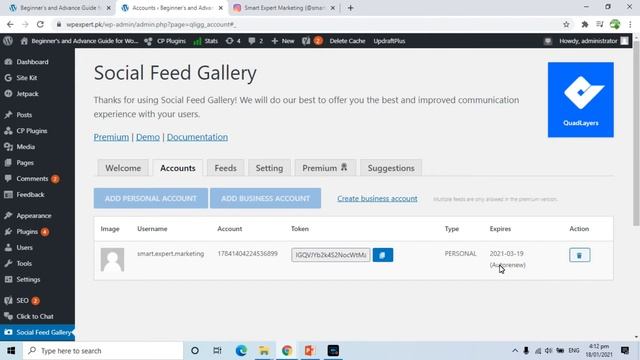
Task: Click Add Business Account button
Action: (265, 198)
